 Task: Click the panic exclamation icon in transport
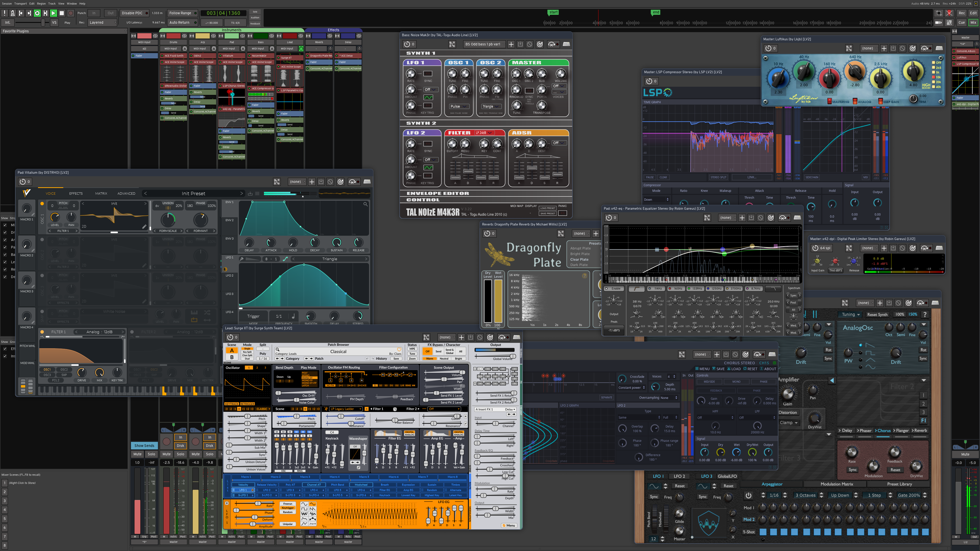5,13
